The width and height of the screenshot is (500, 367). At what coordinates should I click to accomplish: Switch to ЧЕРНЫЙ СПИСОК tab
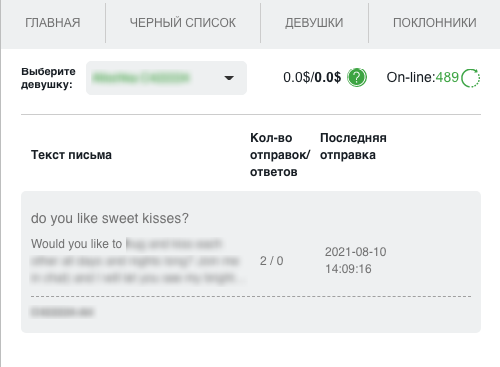(183, 23)
